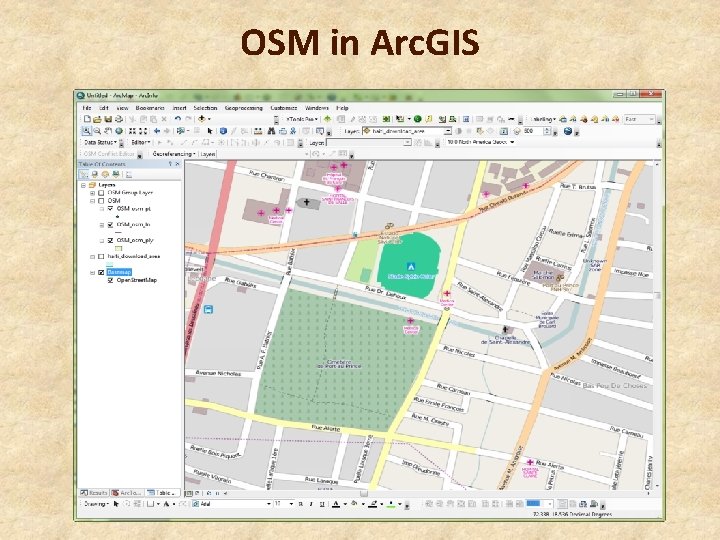The width and height of the screenshot is (720, 540).
Task: Uncheck the OSM_osm_ply layer
Action: 110,240
